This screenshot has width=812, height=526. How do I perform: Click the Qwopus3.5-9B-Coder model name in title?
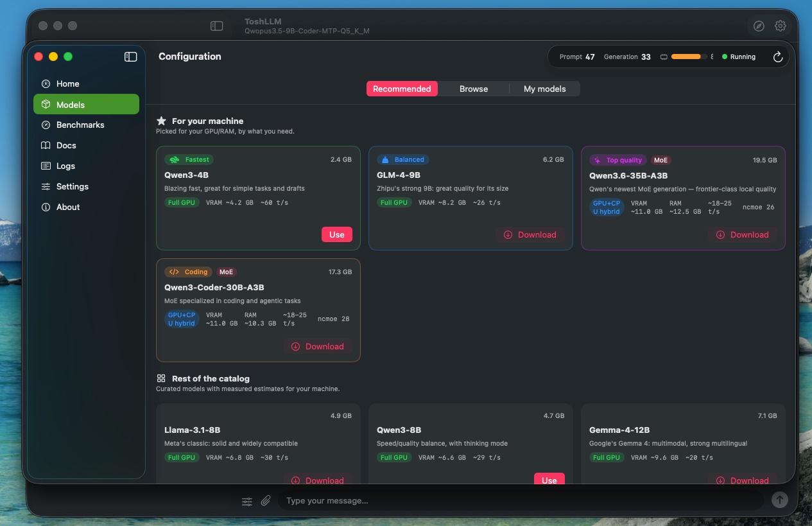[307, 31]
